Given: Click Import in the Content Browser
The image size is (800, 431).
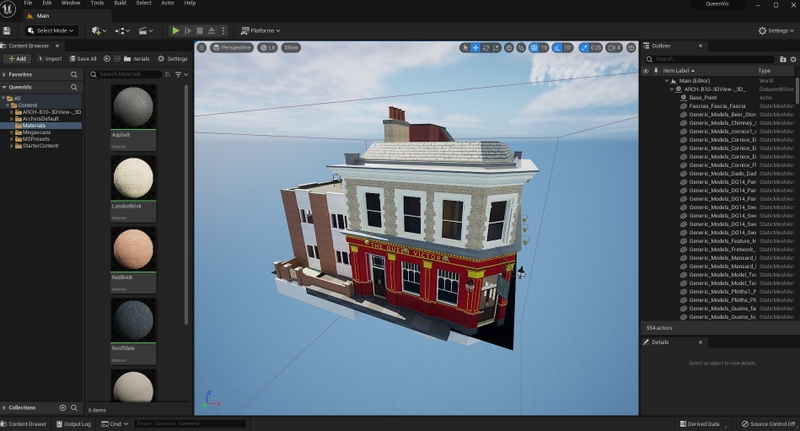Looking at the screenshot, I should [49, 59].
